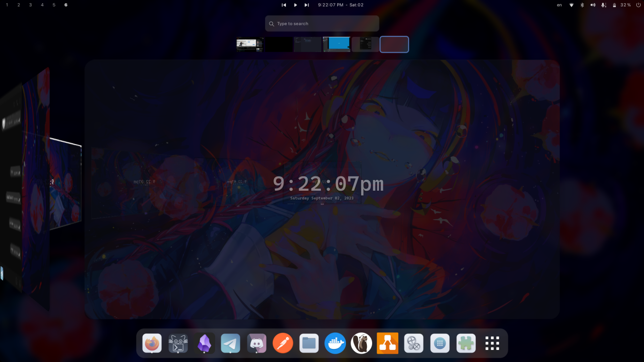The height and width of the screenshot is (362, 644).
Task: Select the second all-black workspace thumbnail
Action: click(279, 45)
